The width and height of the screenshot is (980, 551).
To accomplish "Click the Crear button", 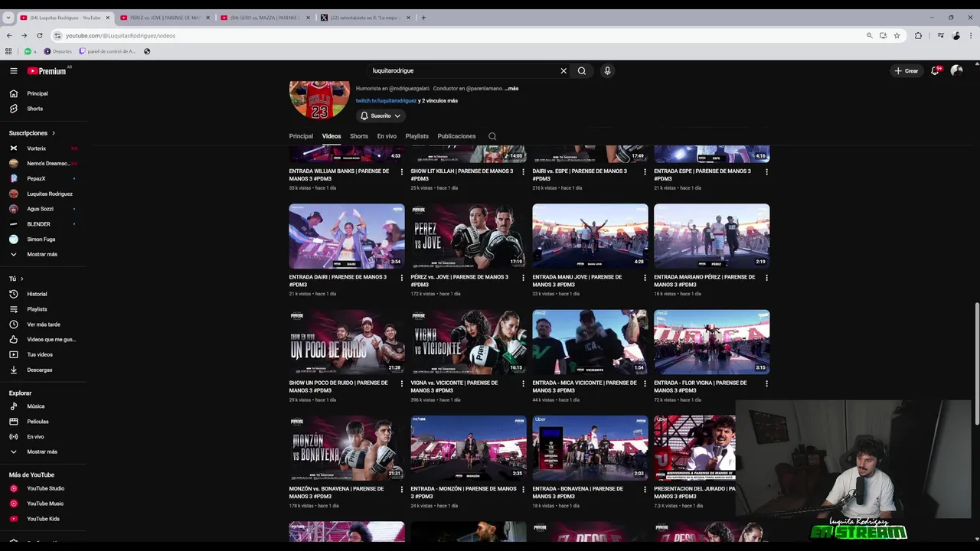I will [906, 70].
